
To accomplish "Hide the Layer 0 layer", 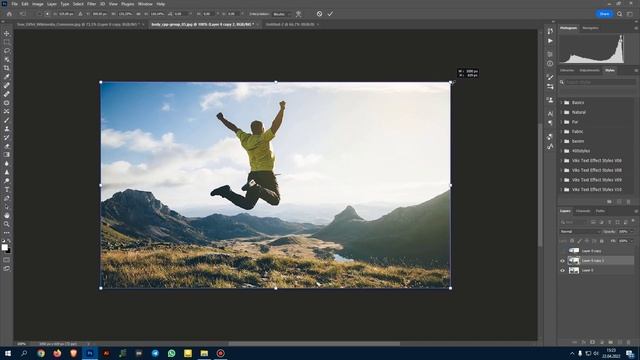I will pos(562,270).
